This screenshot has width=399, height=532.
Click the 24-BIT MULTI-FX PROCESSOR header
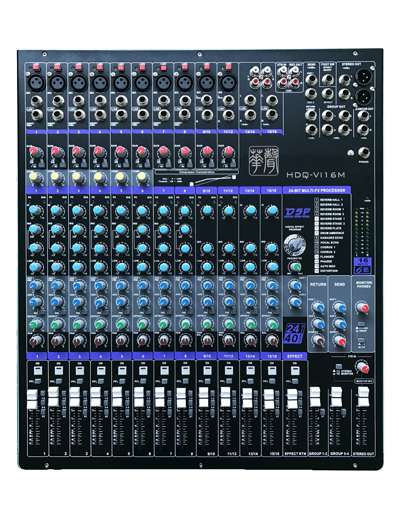point(317,190)
